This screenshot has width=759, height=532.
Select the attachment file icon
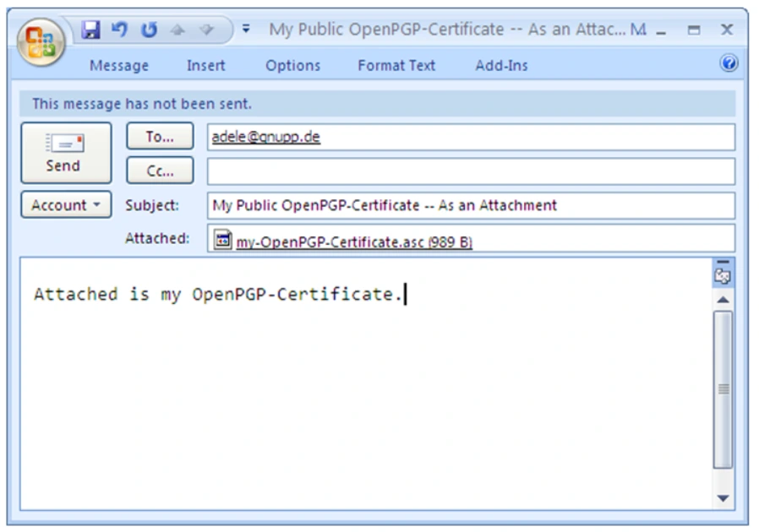pos(222,240)
